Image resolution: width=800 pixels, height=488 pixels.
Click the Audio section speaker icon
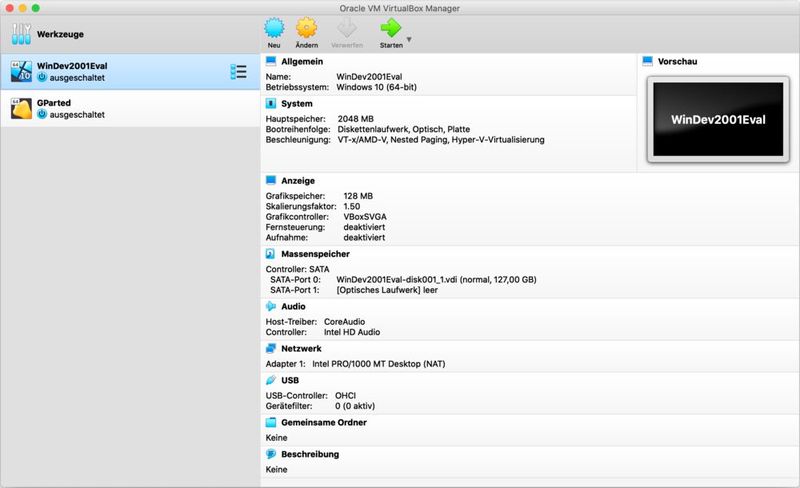click(270, 306)
